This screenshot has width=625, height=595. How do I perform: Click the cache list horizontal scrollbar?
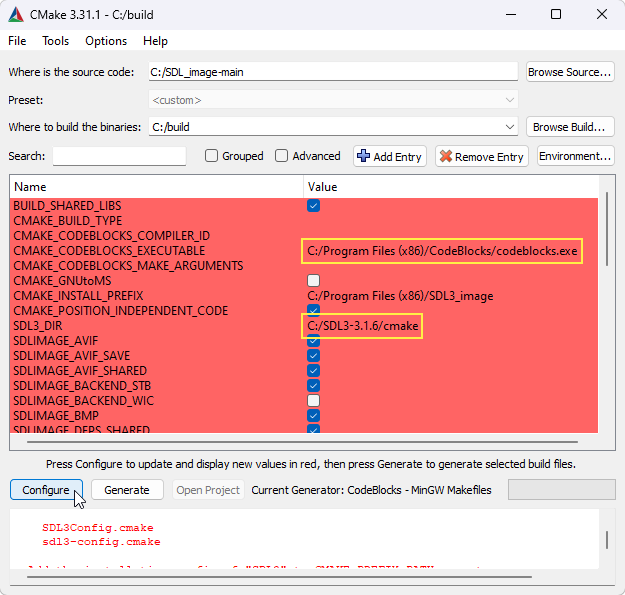302,442
